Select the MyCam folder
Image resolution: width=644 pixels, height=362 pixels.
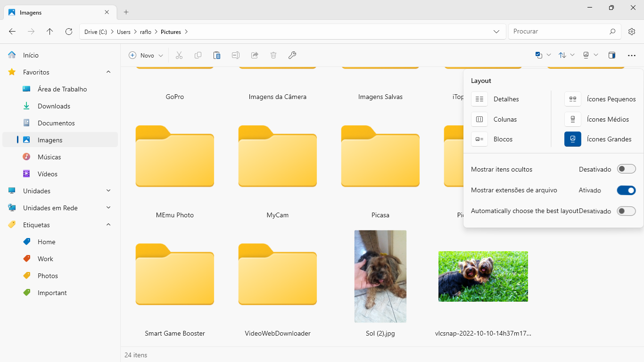click(278, 156)
